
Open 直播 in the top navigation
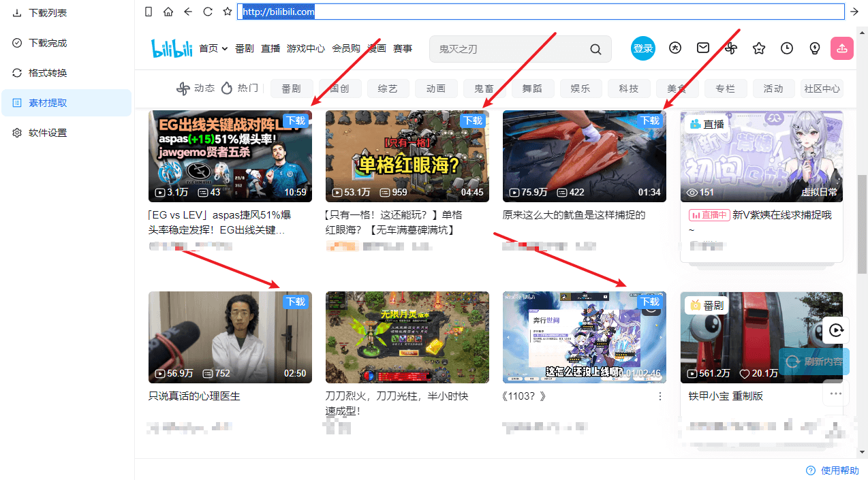click(x=270, y=48)
